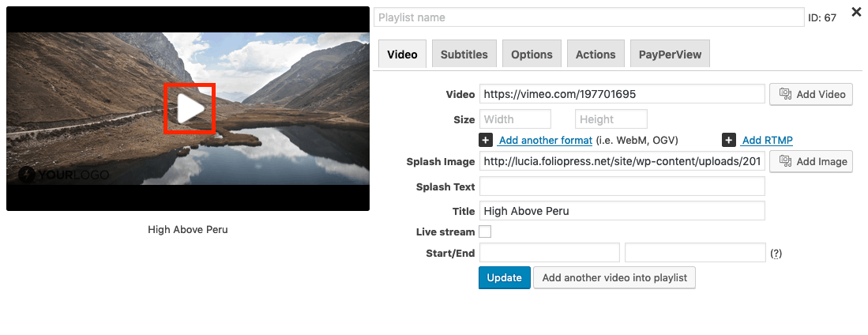This screenshot has height=335, width=868.
Task: Click the Video URL input field
Action: pos(622,94)
